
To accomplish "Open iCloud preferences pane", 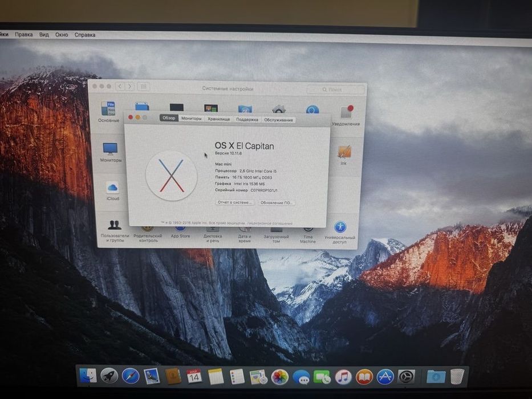I will [x=113, y=191].
